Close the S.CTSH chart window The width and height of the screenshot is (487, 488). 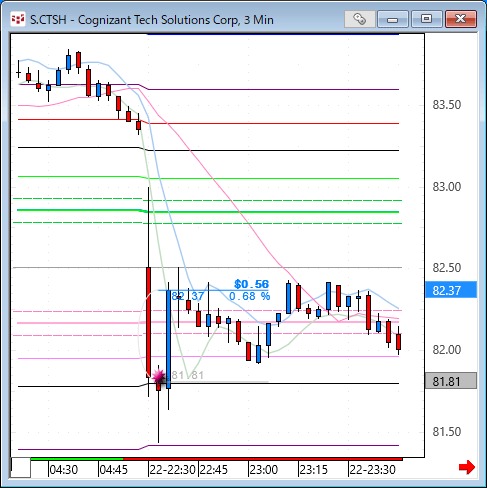point(461,19)
